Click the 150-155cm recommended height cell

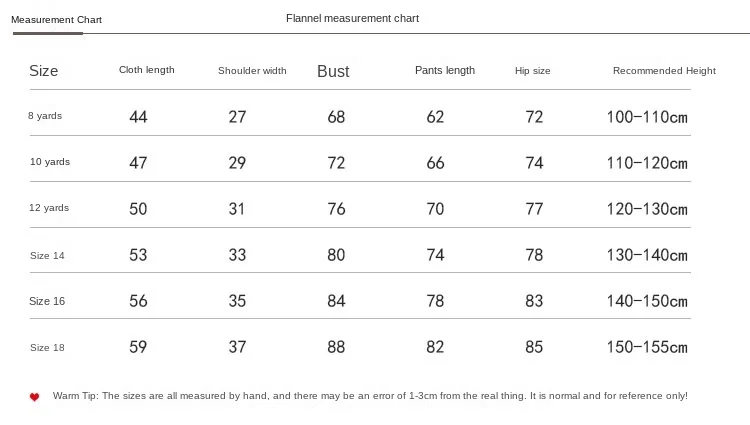coord(647,347)
